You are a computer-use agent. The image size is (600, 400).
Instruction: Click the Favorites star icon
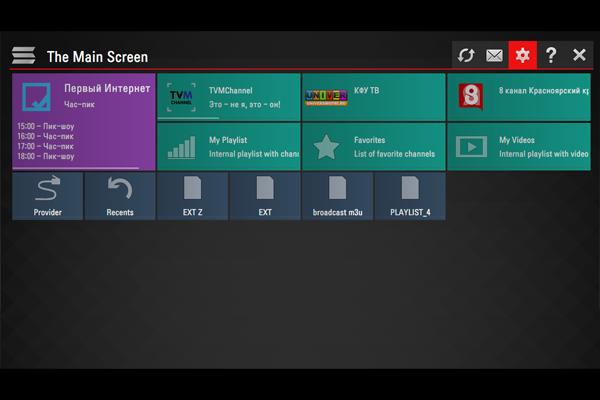pyautogui.click(x=326, y=147)
